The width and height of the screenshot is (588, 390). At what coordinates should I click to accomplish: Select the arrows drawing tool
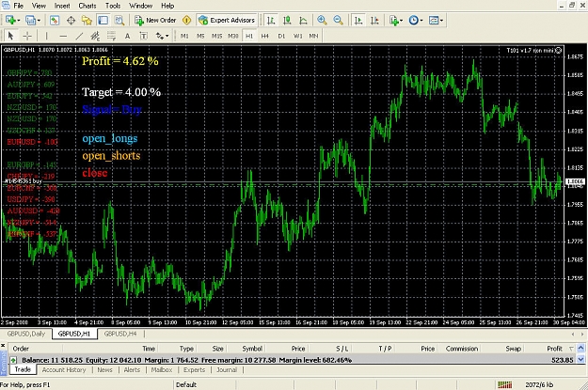pos(160,36)
